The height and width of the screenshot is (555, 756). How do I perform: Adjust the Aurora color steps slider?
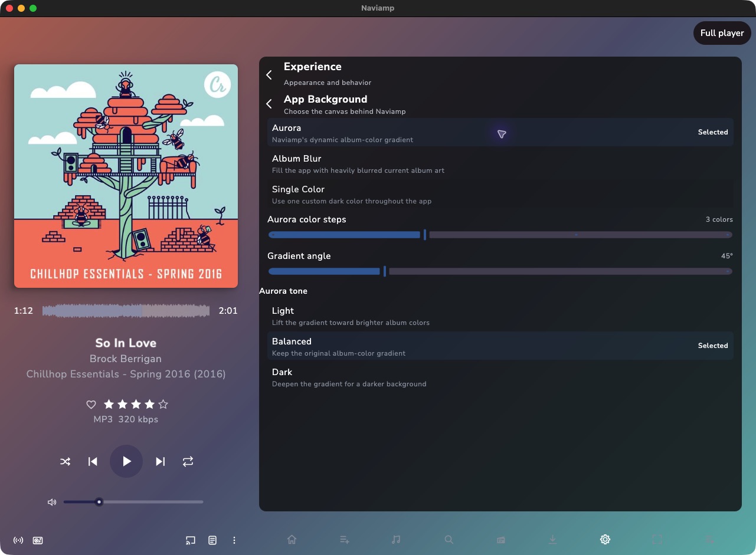[x=500, y=235]
